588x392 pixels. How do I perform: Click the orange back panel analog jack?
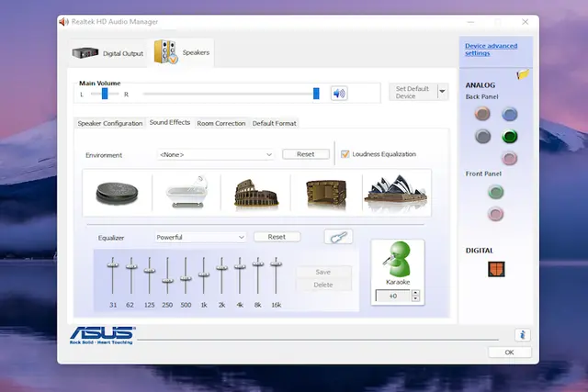coord(482,113)
